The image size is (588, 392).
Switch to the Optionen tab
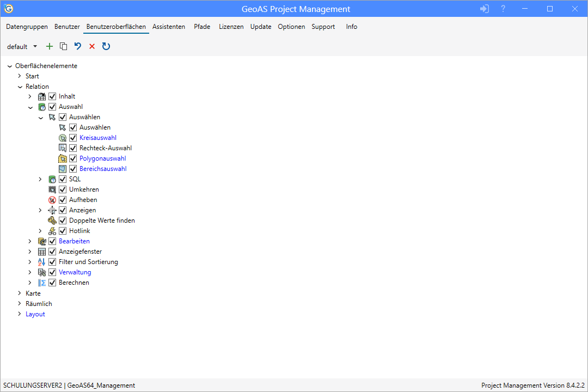(291, 27)
